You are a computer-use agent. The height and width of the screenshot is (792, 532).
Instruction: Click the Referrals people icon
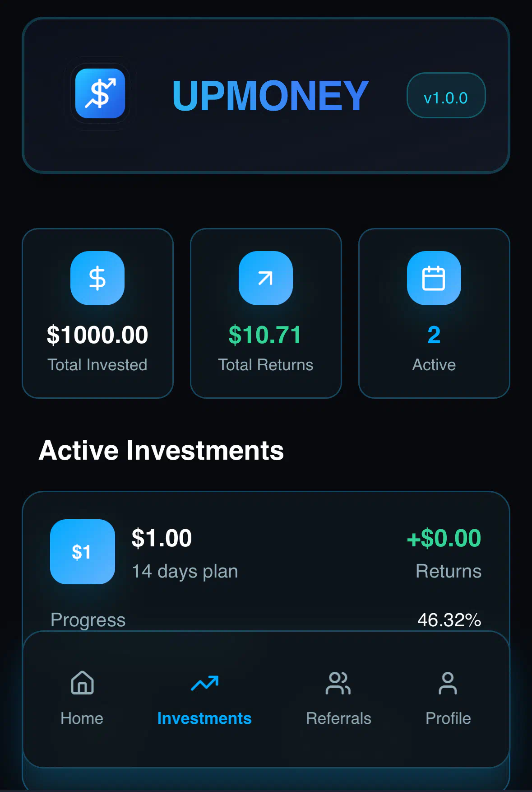[338, 683]
